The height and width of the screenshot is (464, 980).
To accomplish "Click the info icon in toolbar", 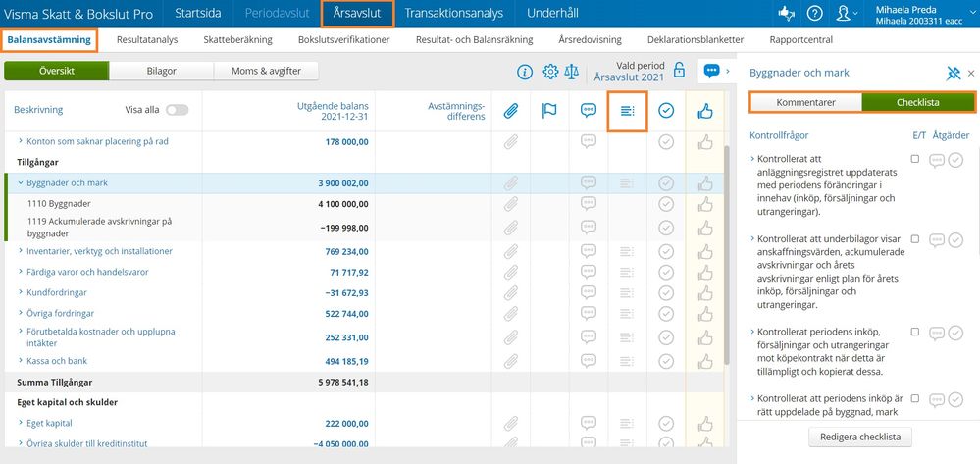I will [x=525, y=72].
